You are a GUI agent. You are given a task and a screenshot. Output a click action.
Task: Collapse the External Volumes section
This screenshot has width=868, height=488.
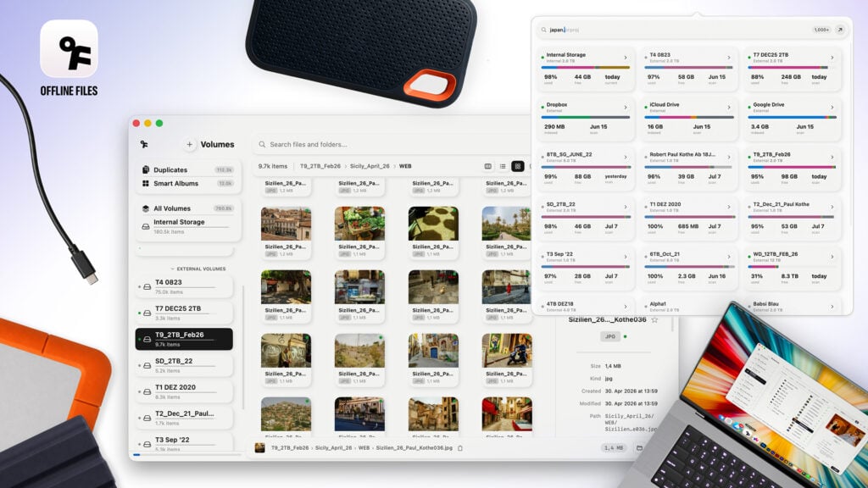tap(198, 269)
